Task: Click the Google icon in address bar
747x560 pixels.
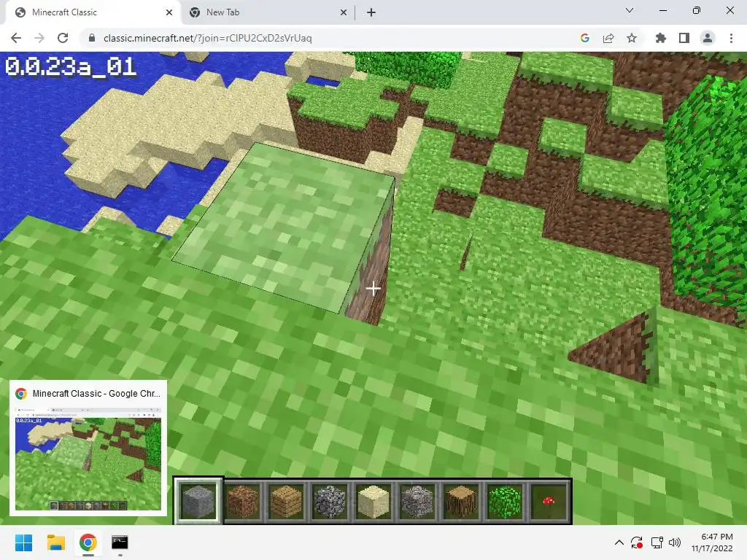Action: pyautogui.click(x=585, y=38)
